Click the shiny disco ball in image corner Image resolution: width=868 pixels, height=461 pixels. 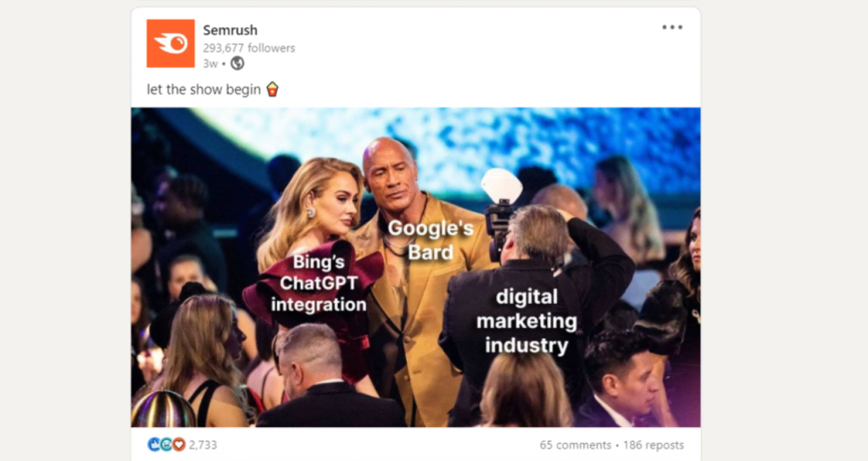click(x=163, y=409)
